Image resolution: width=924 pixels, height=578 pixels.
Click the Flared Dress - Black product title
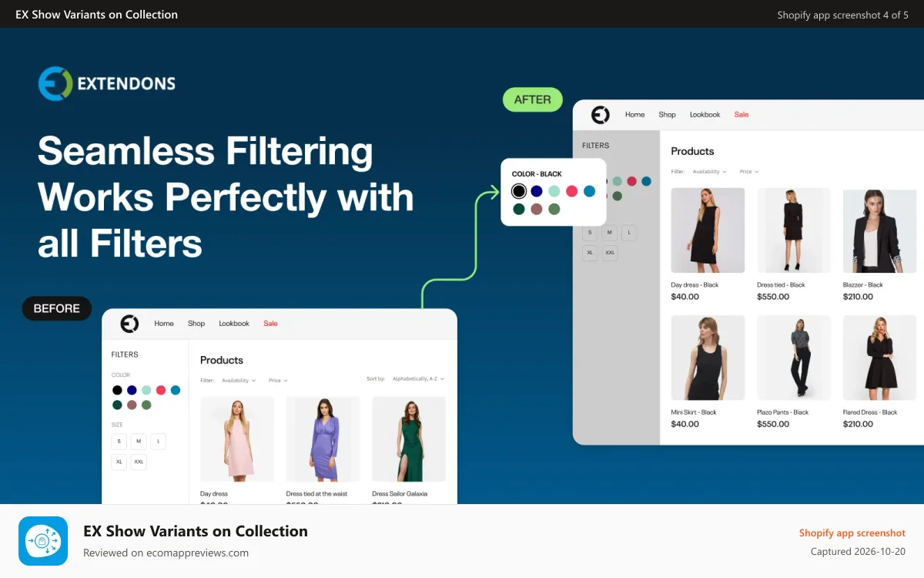(x=870, y=412)
